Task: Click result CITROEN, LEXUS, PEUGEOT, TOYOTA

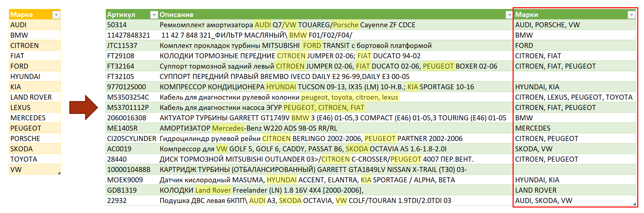Action: click(x=575, y=97)
